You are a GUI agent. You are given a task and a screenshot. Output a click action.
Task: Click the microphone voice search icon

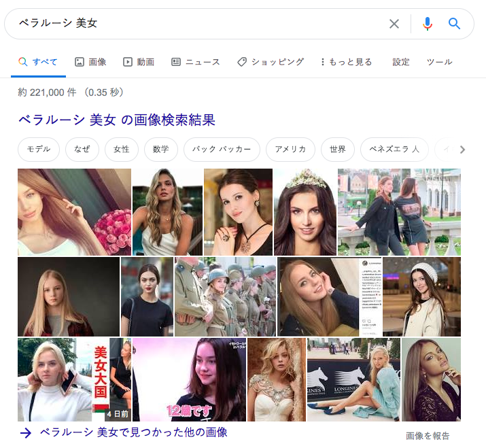(x=428, y=24)
